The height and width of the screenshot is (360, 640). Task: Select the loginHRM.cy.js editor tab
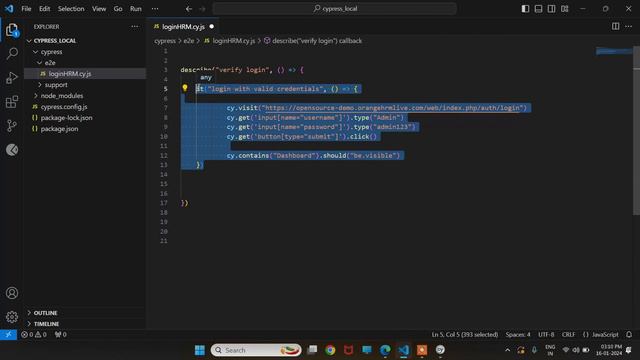[x=183, y=27]
